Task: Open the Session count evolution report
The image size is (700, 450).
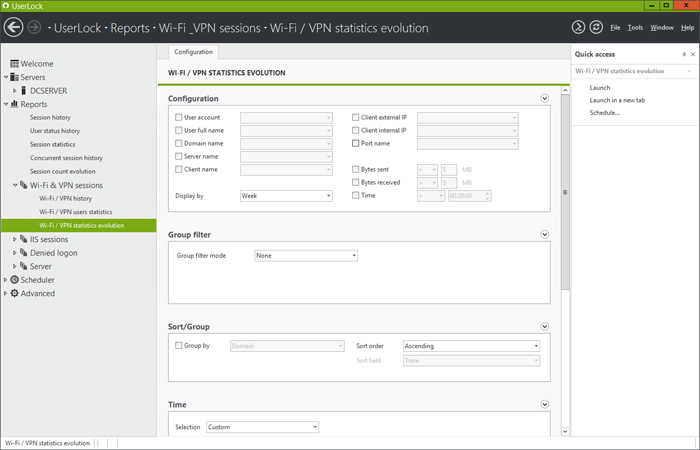Action: [62, 171]
